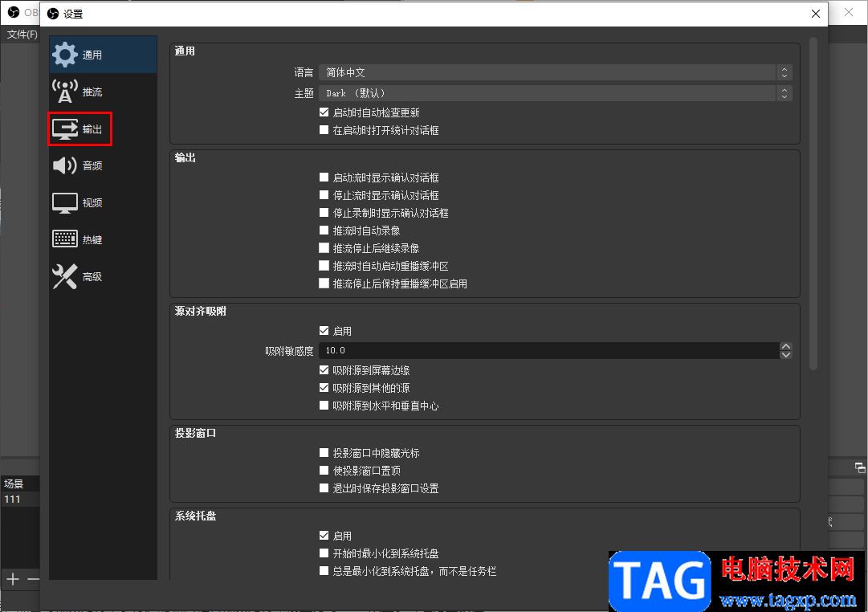Enable 在启动时打开统计对话框 checkbox
The height and width of the screenshot is (612, 868).
click(324, 130)
